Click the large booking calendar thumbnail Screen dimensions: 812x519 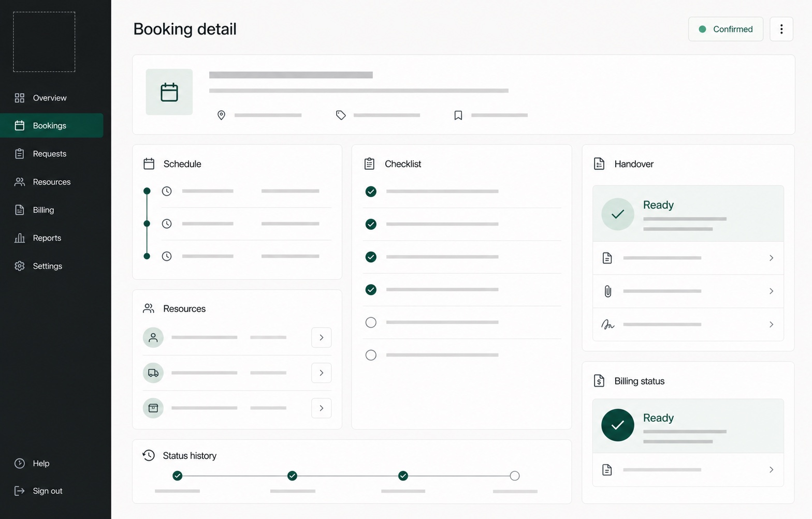[169, 92]
